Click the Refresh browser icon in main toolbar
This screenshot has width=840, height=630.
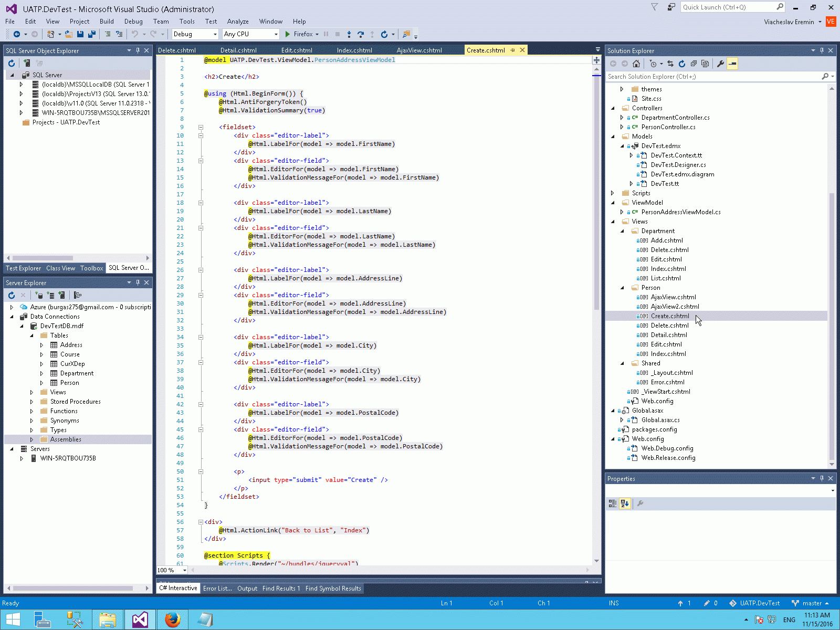click(x=384, y=34)
